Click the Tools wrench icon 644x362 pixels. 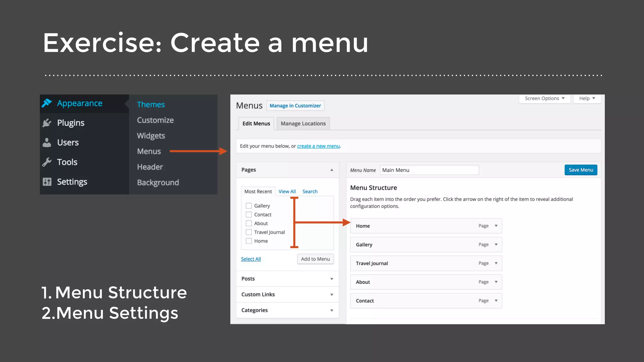pos(47,162)
